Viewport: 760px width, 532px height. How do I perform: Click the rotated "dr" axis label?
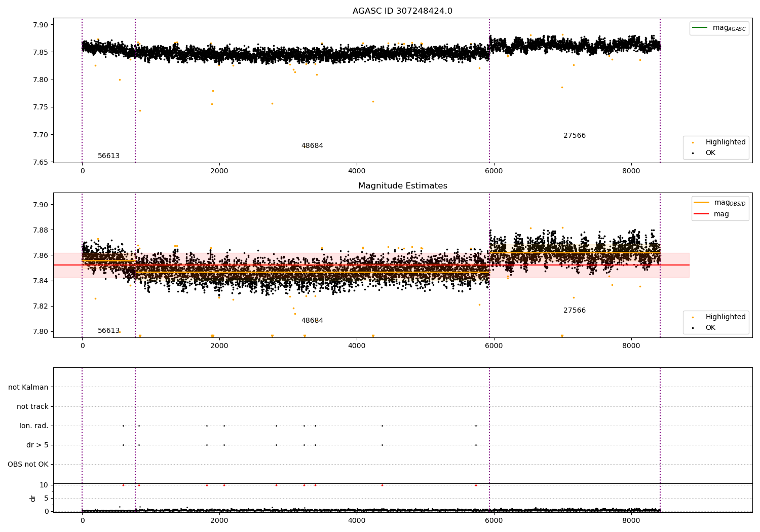coord(33,498)
